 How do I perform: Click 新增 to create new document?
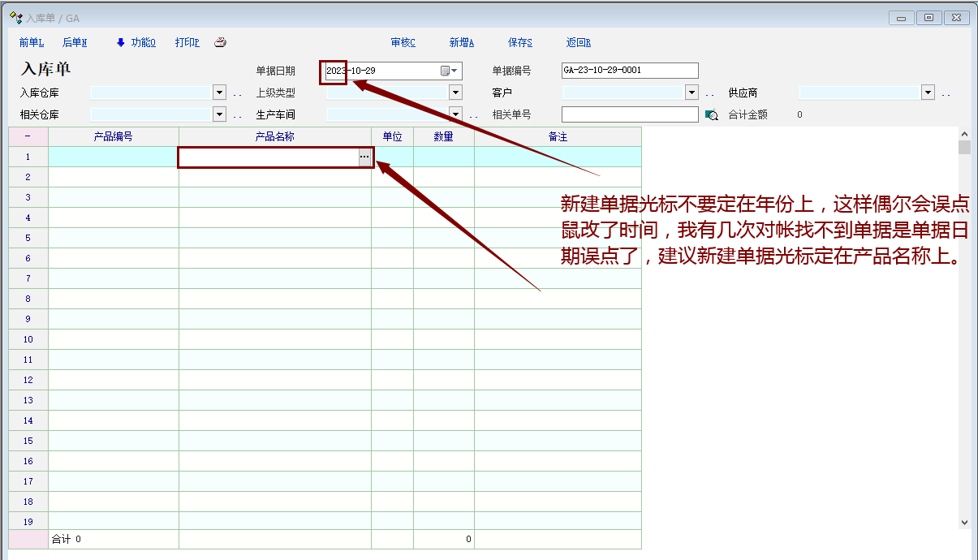(461, 43)
